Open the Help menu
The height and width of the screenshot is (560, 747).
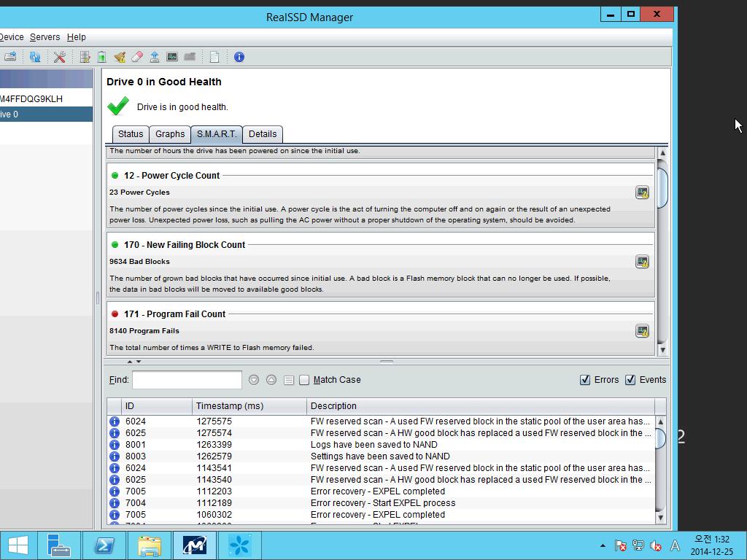point(76,37)
